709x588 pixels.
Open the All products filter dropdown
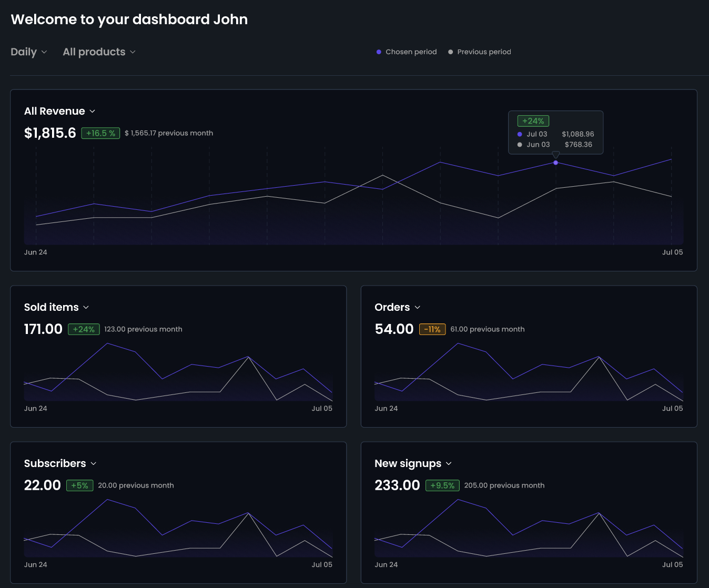tap(99, 52)
